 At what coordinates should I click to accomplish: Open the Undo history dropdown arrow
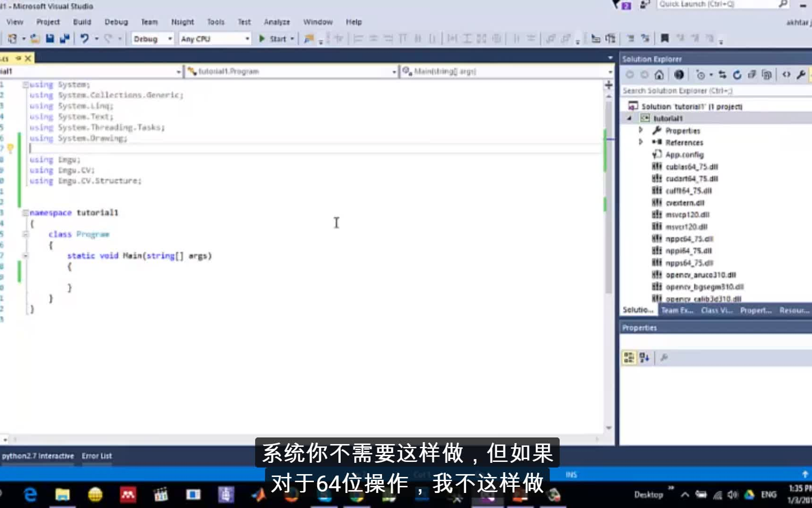coord(96,39)
